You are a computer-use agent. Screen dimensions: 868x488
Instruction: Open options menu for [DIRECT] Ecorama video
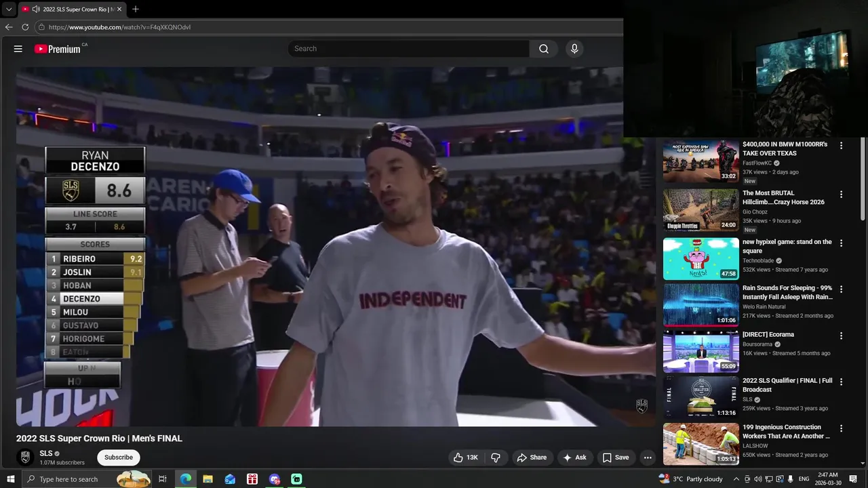842,335
